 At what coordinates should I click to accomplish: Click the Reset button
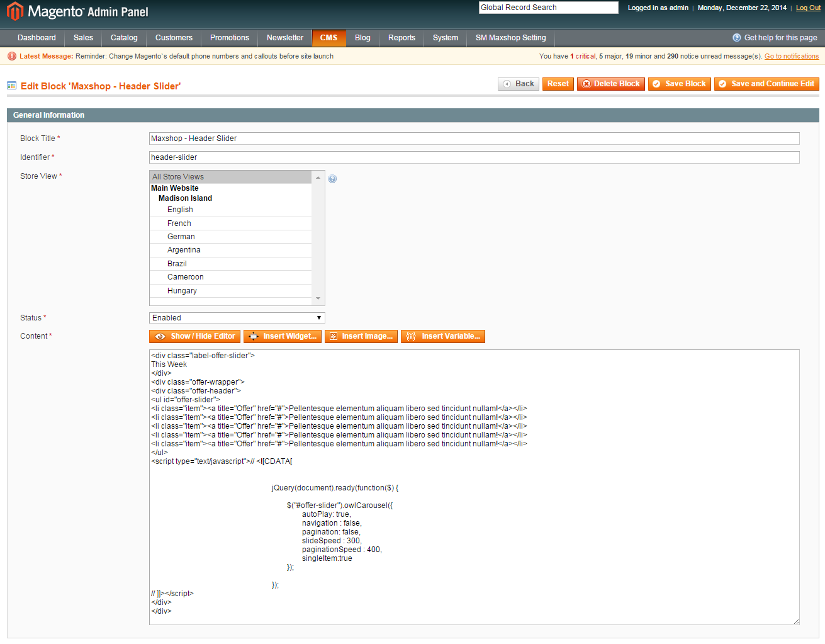pos(558,84)
